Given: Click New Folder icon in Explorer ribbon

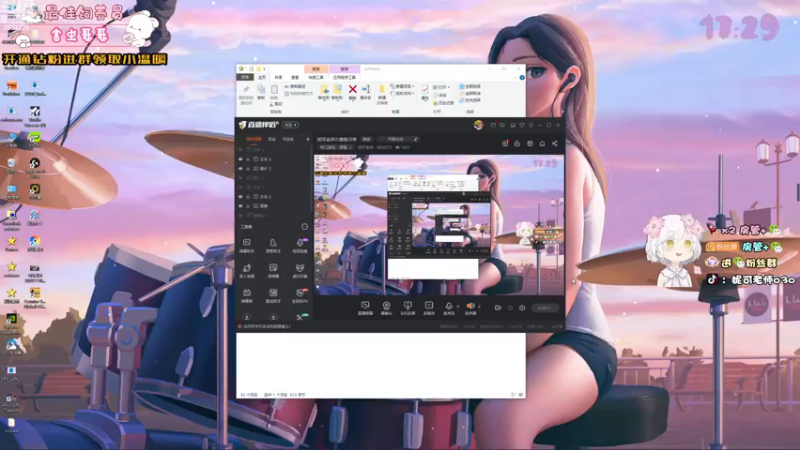Looking at the screenshot, I should click(x=382, y=91).
